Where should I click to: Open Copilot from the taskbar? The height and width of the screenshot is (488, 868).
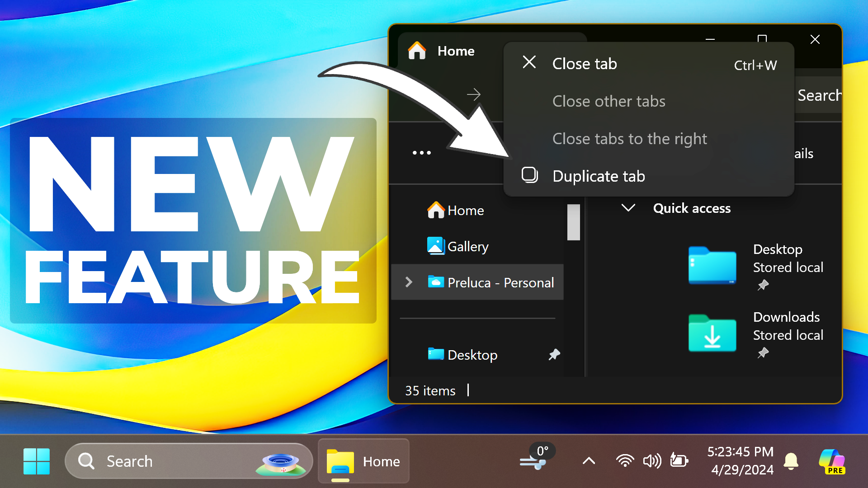(832, 461)
